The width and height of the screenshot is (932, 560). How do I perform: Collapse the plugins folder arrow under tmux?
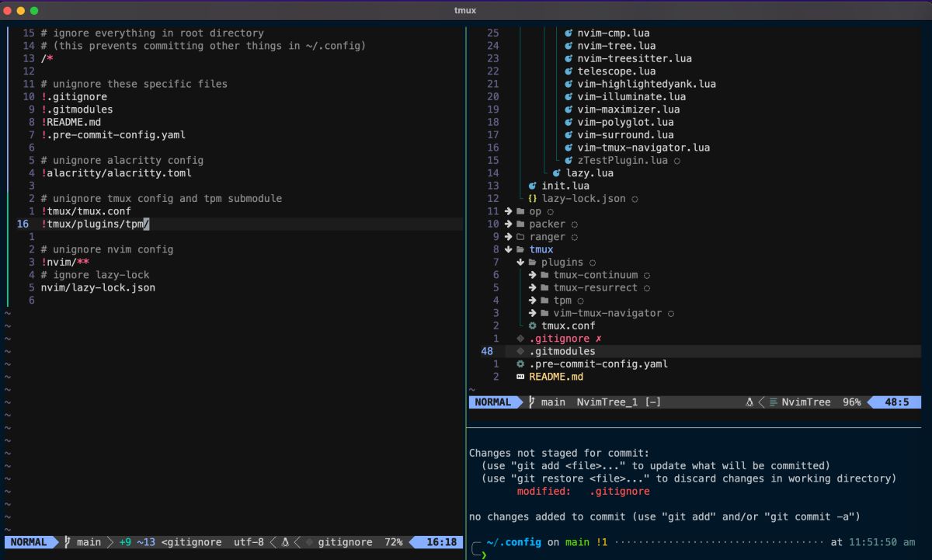pos(520,263)
